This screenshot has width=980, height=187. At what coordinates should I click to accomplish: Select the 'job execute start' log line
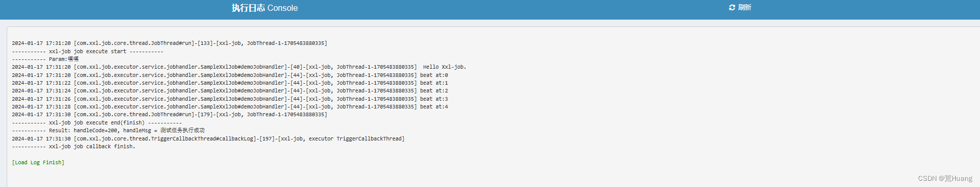tap(88, 51)
